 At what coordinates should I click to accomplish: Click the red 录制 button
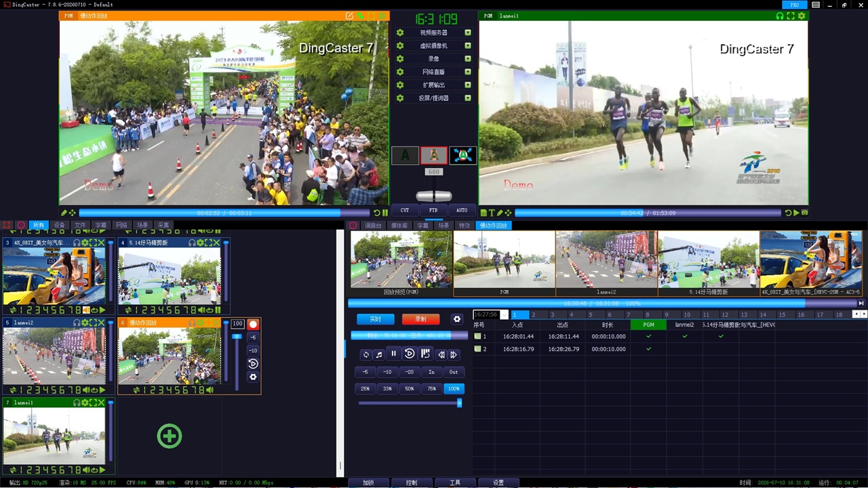[x=420, y=319]
